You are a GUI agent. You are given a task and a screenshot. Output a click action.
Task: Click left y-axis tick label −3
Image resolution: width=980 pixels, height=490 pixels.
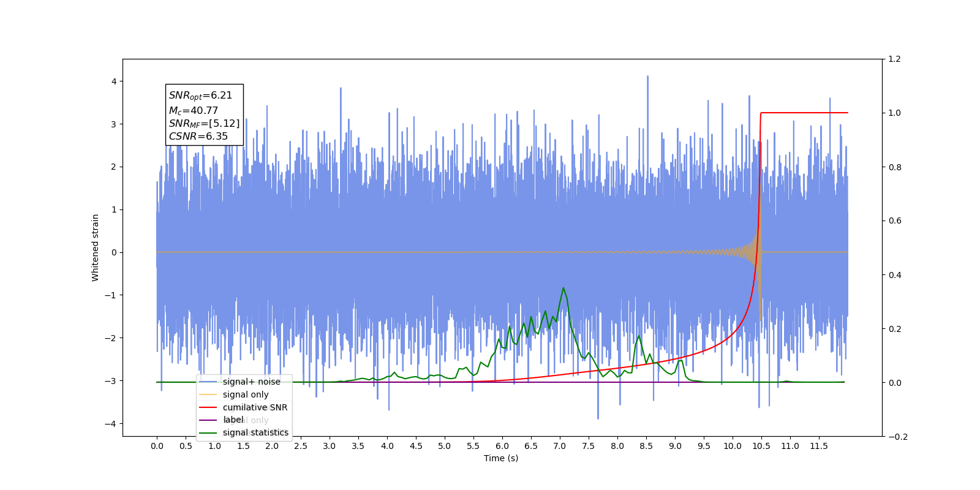tap(110, 381)
